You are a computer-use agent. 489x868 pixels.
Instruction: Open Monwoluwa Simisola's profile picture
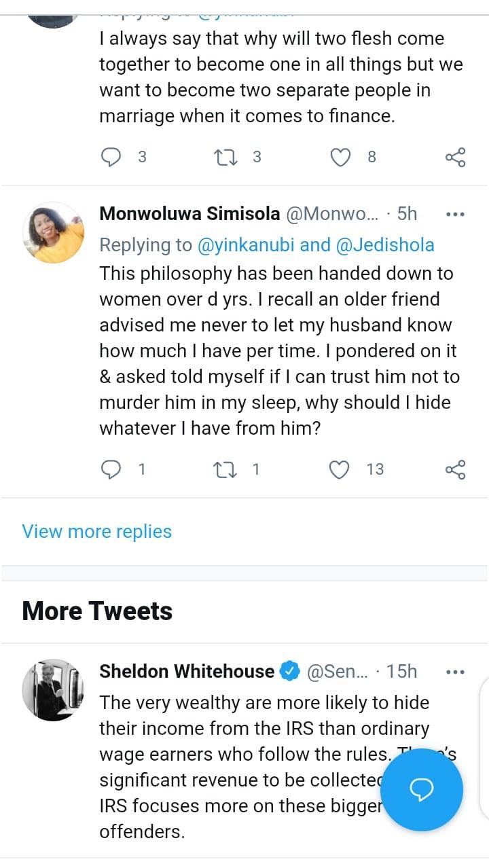click(53, 232)
